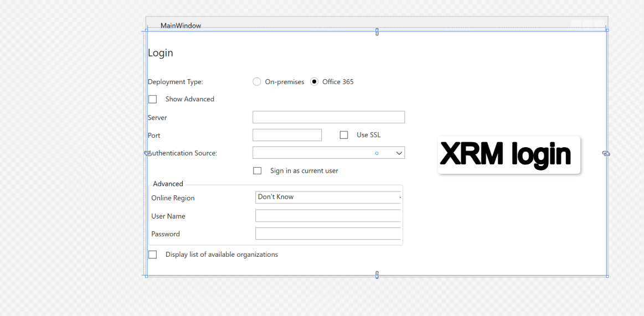Click into the Server text field
This screenshot has width=644, height=316.
328,117
